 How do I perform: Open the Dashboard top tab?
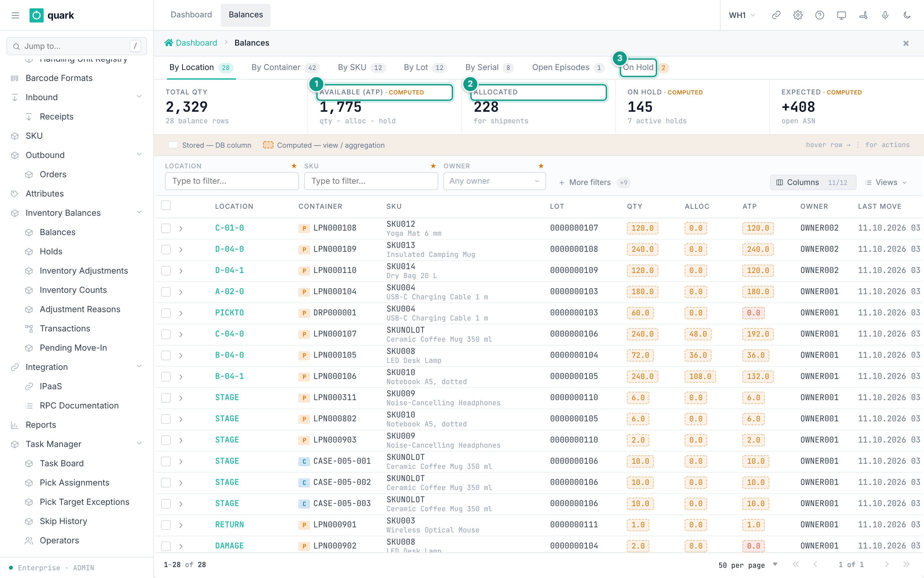pyautogui.click(x=191, y=15)
